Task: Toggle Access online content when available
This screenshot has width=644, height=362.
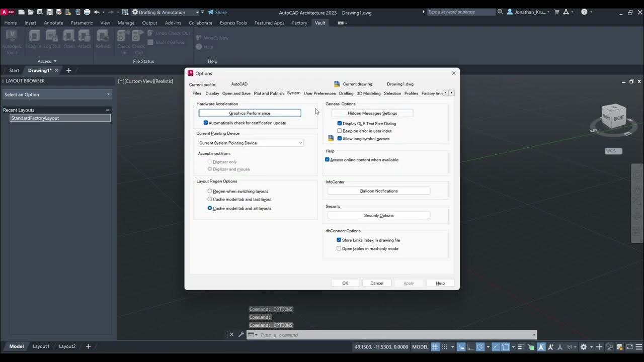Action: coord(327,159)
